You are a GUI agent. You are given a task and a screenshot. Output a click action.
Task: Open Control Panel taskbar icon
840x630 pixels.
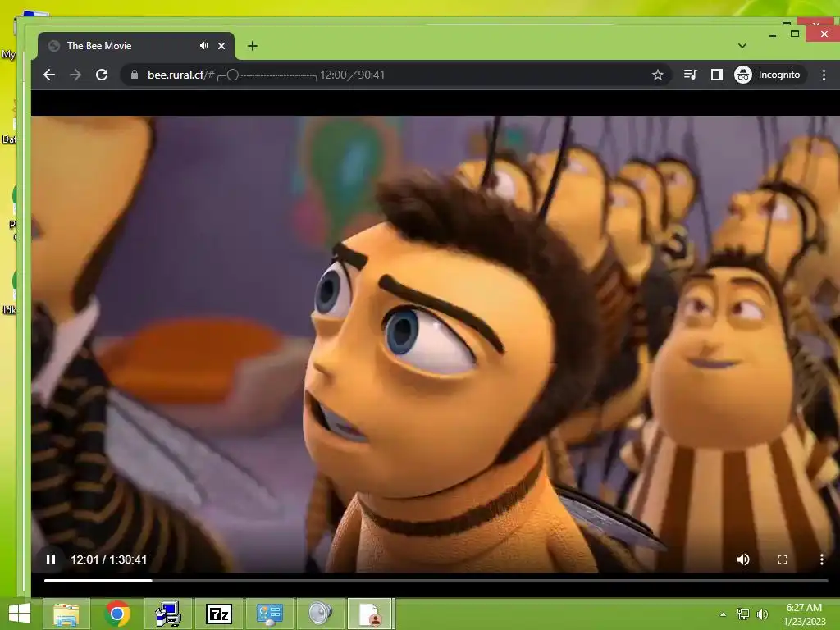click(269, 614)
